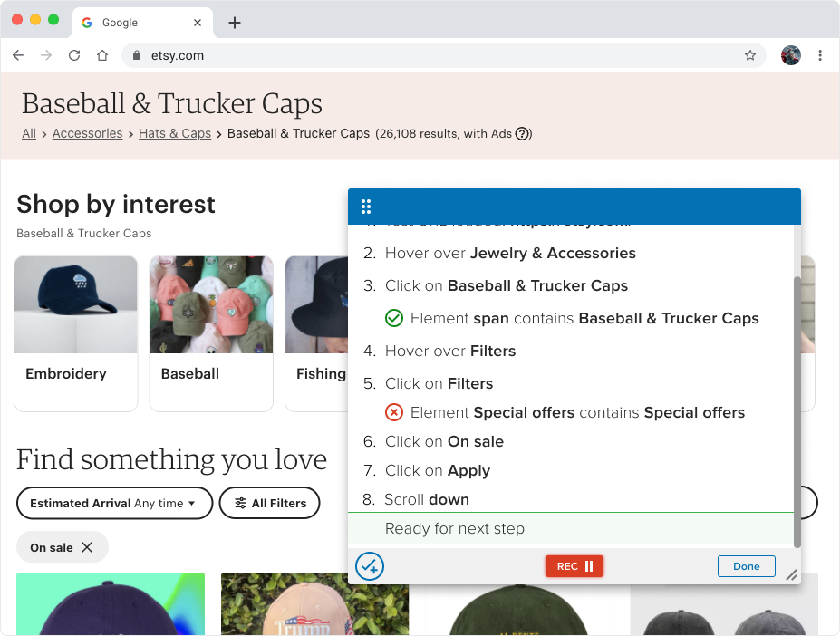The height and width of the screenshot is (636, 840).
Task: Open the Baseball interest card
Action: [x=211, y=333]
